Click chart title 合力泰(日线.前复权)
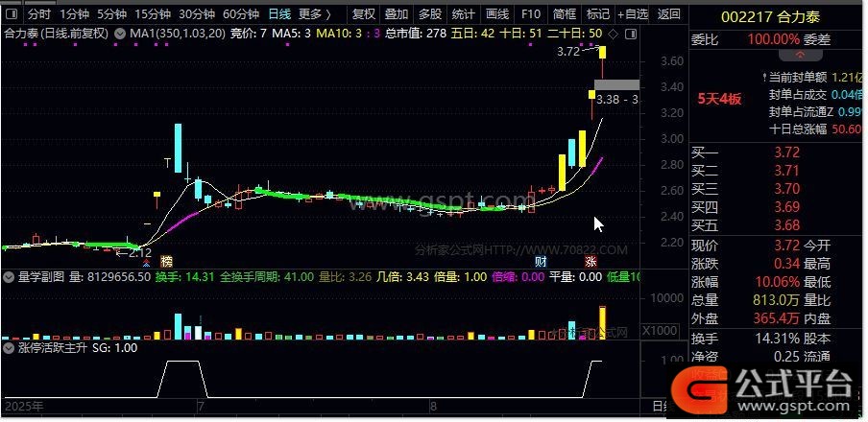This screenshot has width=868, height=422. click(x=56, y=34)
